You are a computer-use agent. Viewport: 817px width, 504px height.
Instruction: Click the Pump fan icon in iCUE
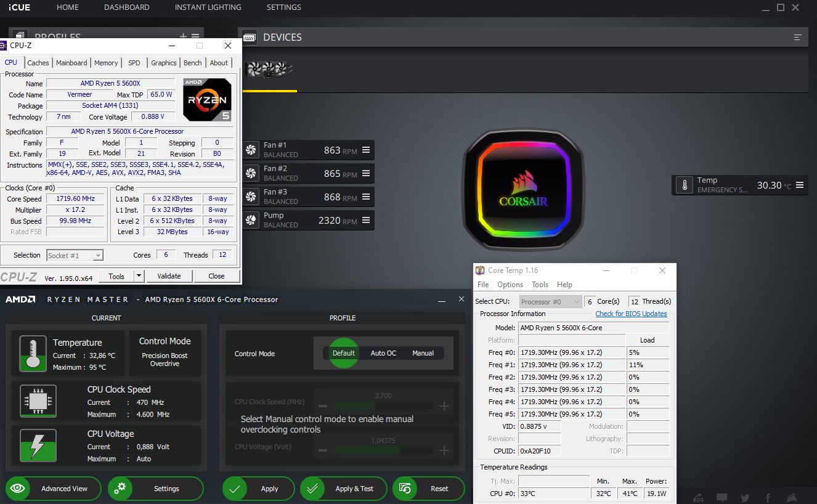251,221
